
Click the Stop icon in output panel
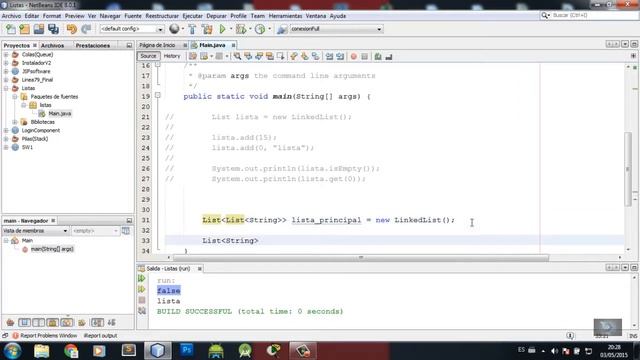(142, 300)
